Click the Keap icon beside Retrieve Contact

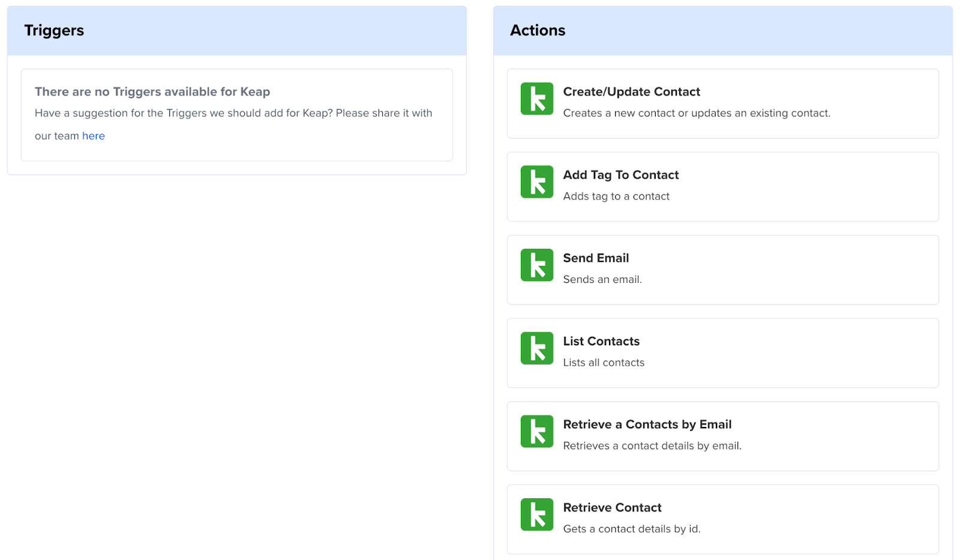(536, 514)
